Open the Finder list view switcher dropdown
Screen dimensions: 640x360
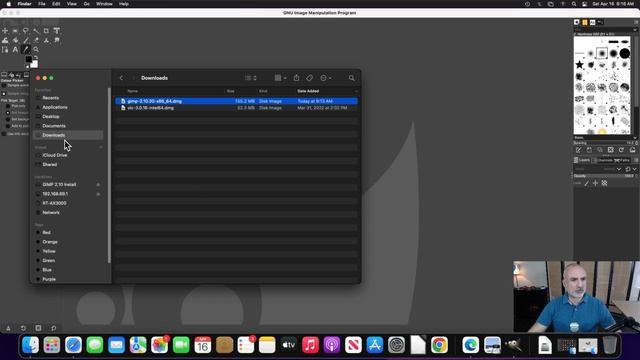click(251, 78)
